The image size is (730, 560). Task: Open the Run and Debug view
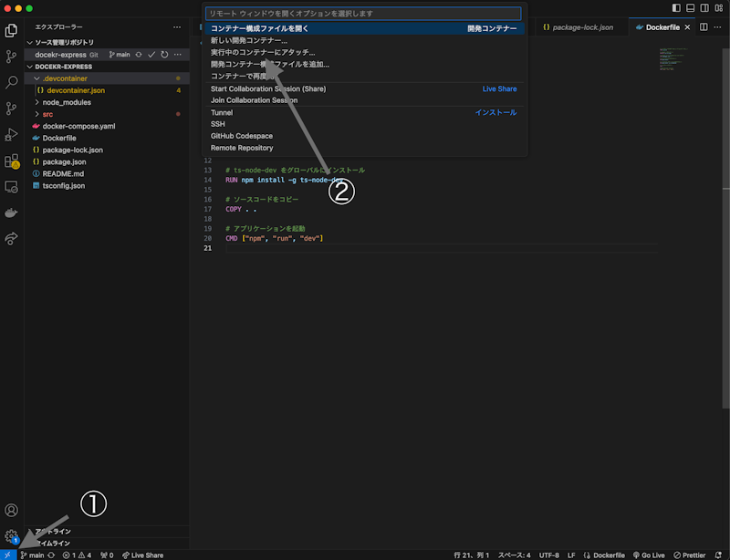coord(12,134)
